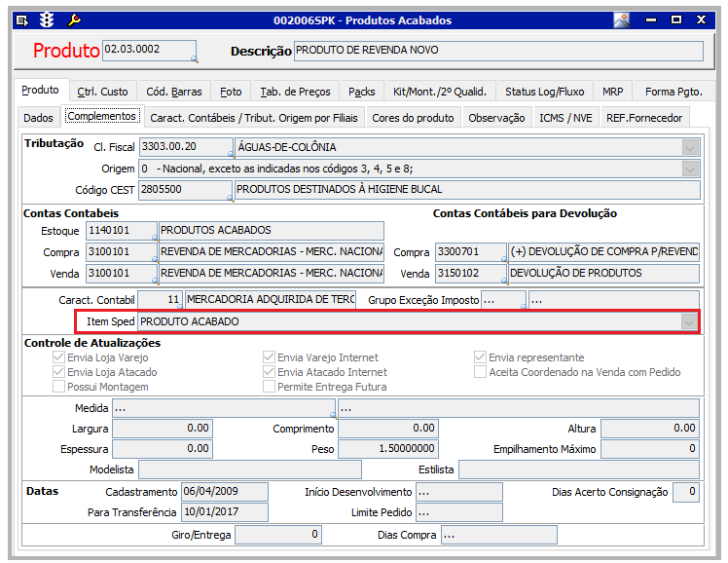Expand the Águas-de-Colônia classification dropdown
The height and width of the screenshot is (563, 728).
(x=690, y=147)
